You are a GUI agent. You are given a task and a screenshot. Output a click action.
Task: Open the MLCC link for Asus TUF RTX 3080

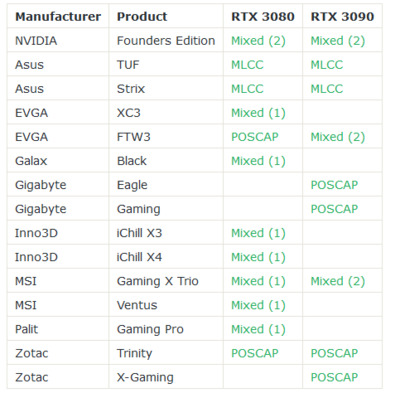(x=247, y=65)
